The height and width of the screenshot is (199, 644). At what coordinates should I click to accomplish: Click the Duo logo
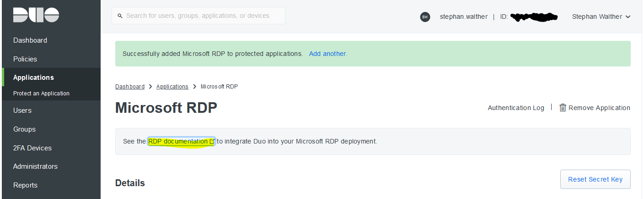(36, 15)
